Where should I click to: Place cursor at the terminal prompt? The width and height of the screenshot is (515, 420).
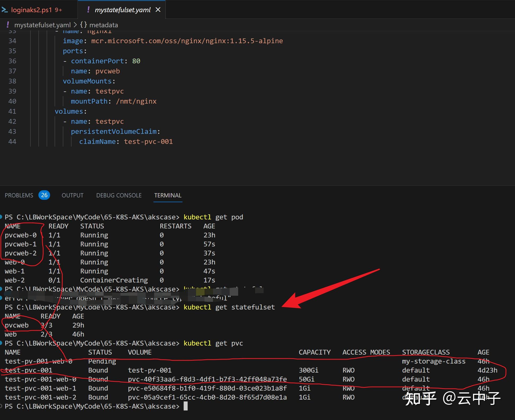[x=185, y=406]
